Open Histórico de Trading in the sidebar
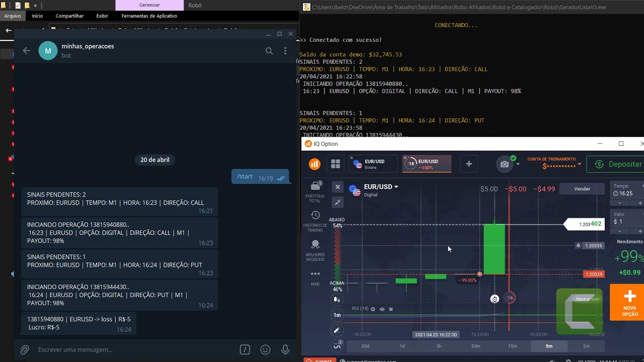The height and width of the screenshot is (362, 644). point(315,222)
